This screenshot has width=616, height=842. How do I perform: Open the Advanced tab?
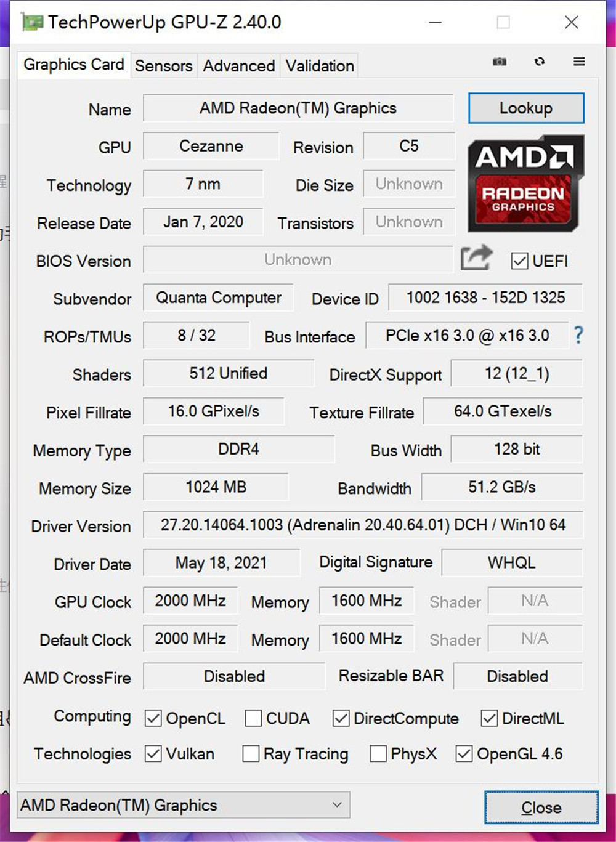239,66
